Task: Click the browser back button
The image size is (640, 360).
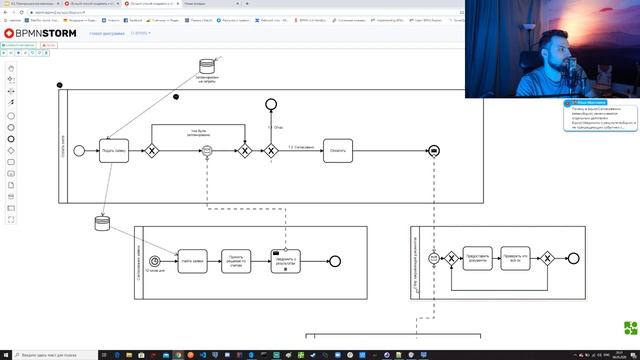Action: [x=5, y=12]
